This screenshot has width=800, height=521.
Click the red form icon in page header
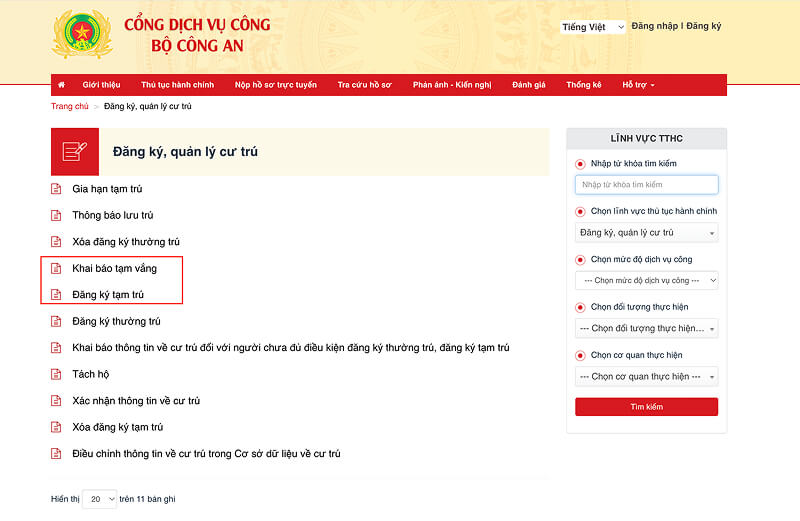(x=75, y=152)
